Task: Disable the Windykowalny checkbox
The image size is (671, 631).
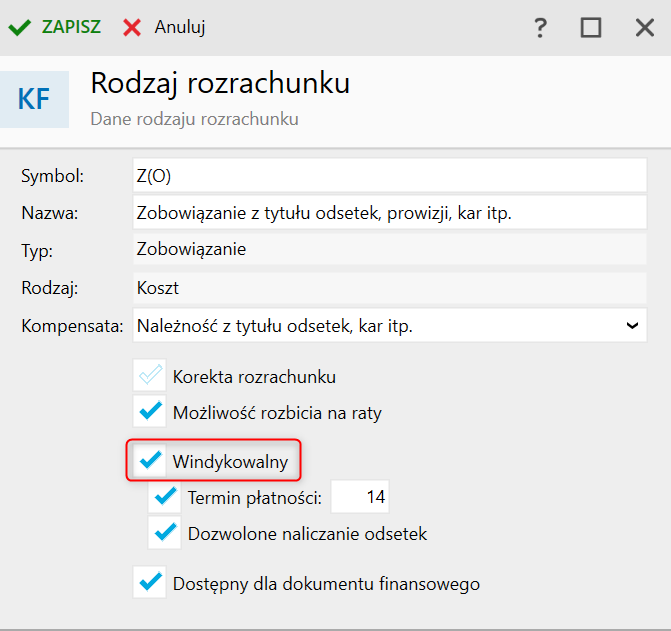Action: 151,461
